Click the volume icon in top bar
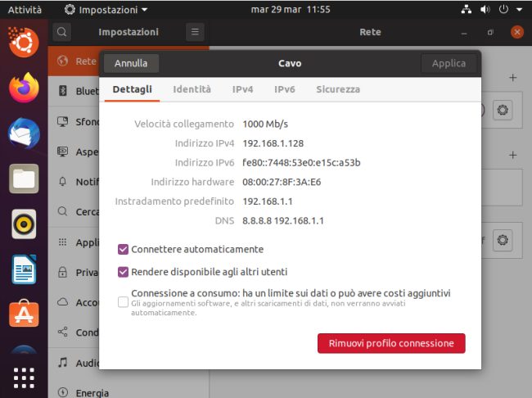532x398 pixels. 485,9
